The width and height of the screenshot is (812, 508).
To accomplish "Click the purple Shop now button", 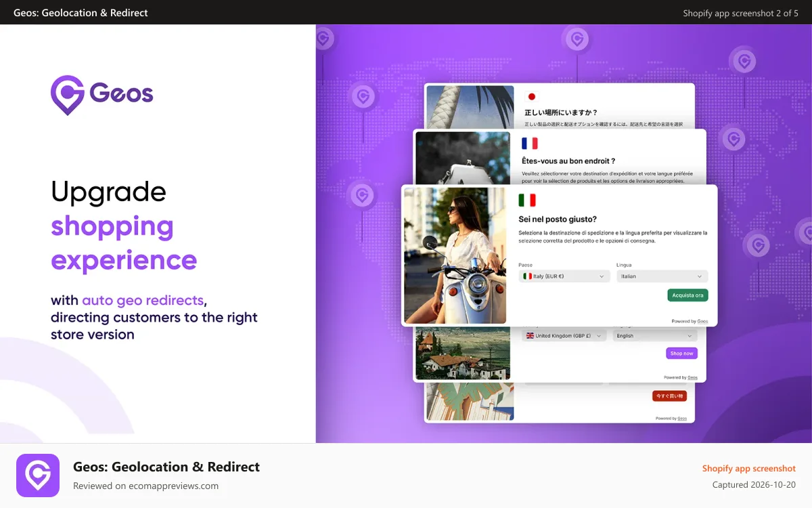I will (x=681, y=354).
